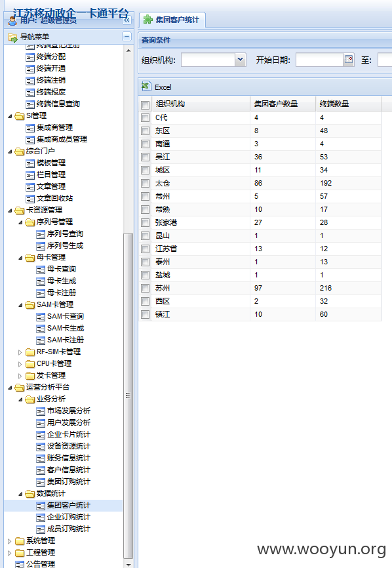Click the page icon beside 成员订购统计
The image size is (392, 568).
tap(41, 529)
